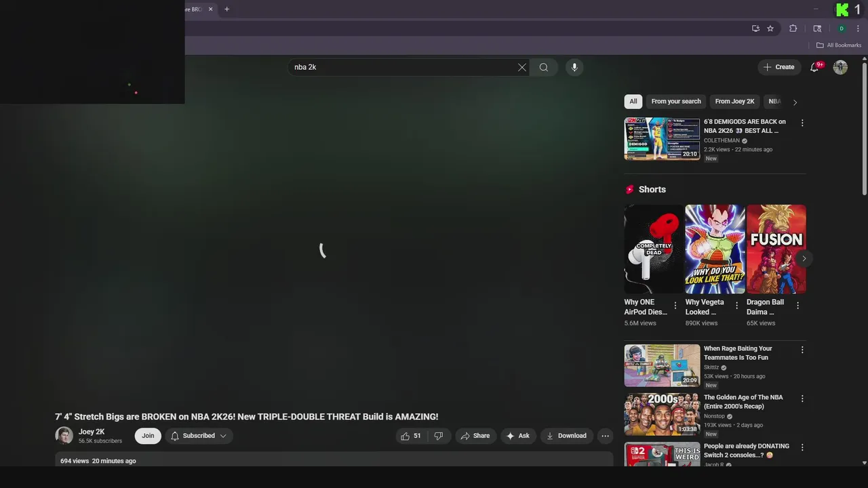Viewport: 868px width, 488px height.
Task: Click the video description views box
Action: point(334,459)
